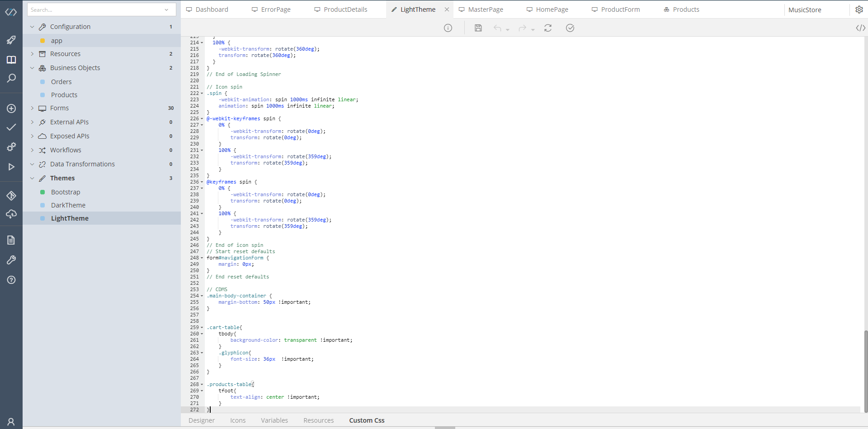Open the Products business object

pos(65,94)
